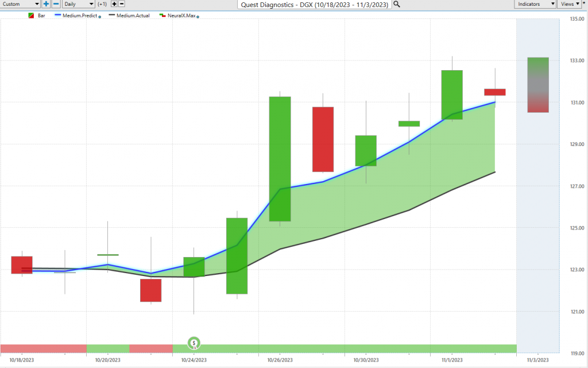Click the blue Medium.Predict line icon
The height and width of the screenshot is (368, 588).
[58, 16]
